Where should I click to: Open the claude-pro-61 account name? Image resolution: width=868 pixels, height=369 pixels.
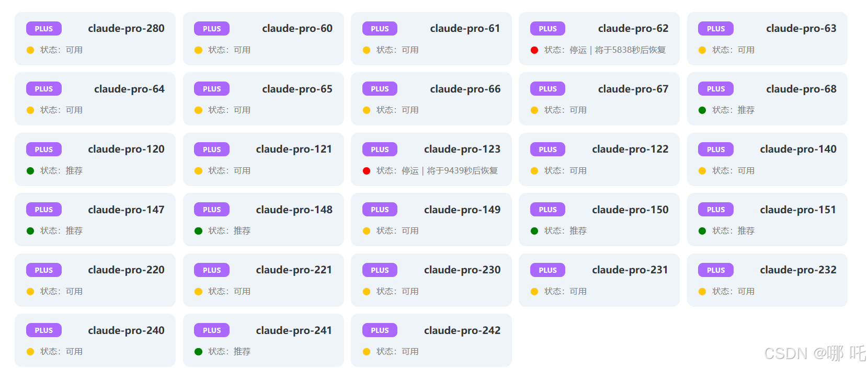point(465,29)
